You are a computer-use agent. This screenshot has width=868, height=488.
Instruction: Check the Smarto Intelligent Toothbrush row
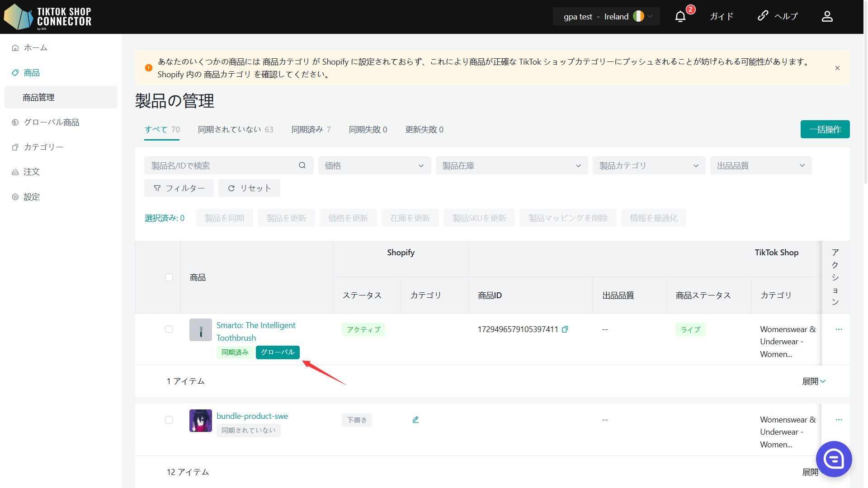coord(169,329)
